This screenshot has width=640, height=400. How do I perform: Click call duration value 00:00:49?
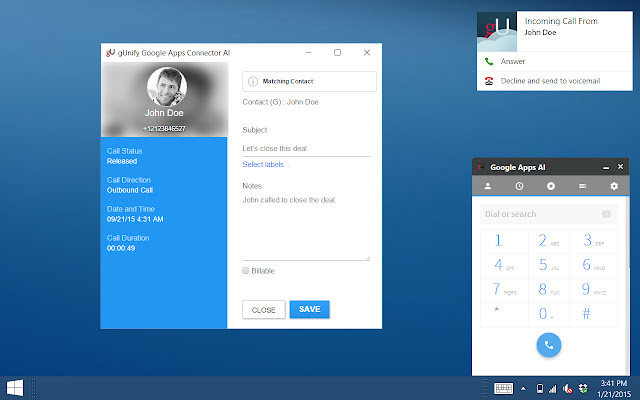[121, 248]
